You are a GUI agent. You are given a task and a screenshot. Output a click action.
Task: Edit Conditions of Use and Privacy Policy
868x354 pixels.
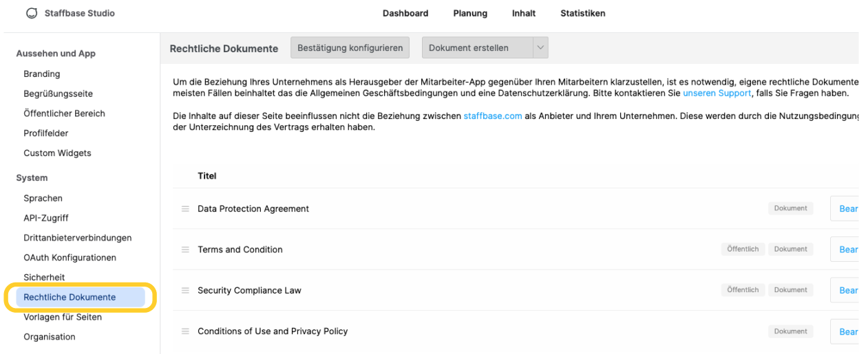pos(845,331)
